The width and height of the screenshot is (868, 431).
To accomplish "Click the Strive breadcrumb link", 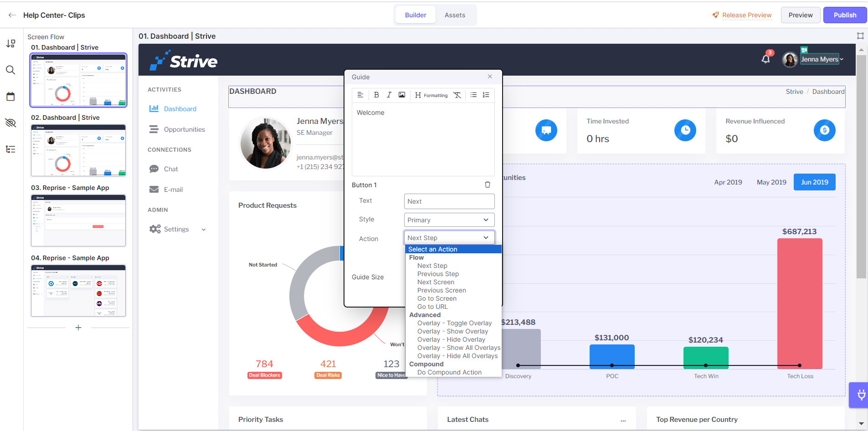I will click(794, 92).
